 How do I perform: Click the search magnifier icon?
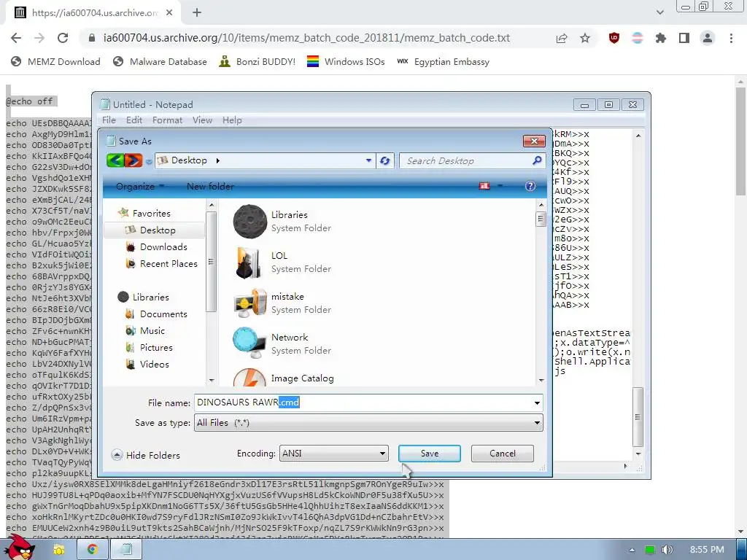pyautogui.click(x=537, y=160)
